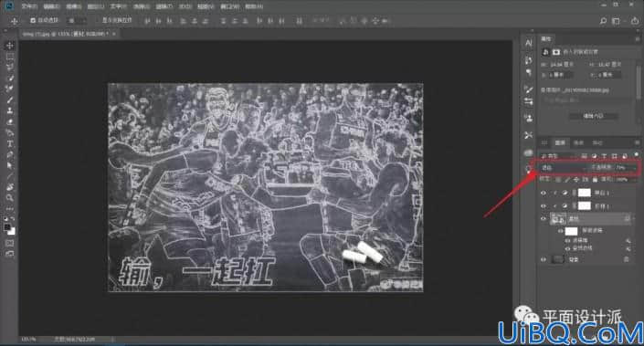Open the Libraries cloud icon in side strip
This screenshot has width=644, height=346.
pyautogui.click(x=529, y=152)
